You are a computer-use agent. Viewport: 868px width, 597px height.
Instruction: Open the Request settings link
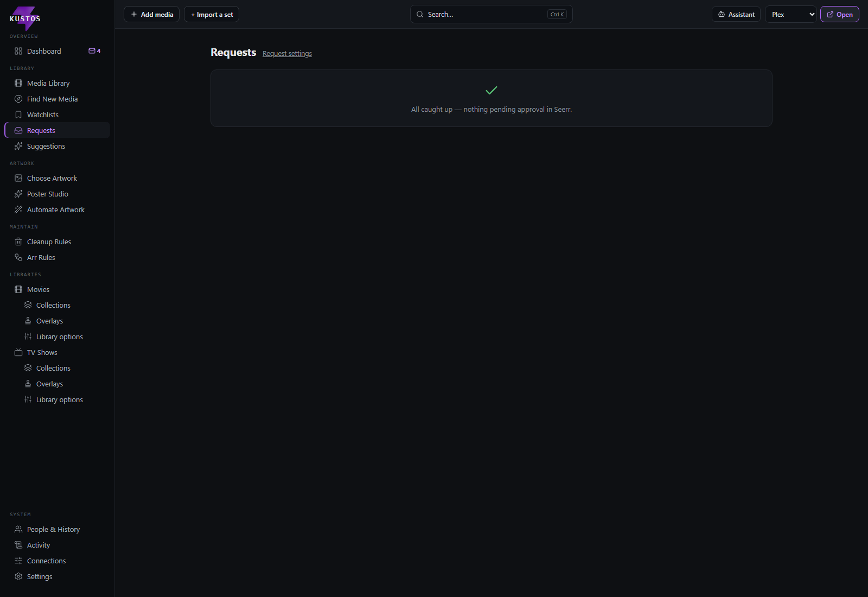pos(287,54)
